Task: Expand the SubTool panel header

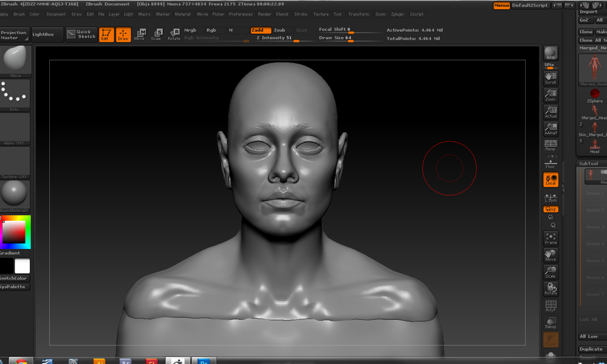Action: click(588, 163)
